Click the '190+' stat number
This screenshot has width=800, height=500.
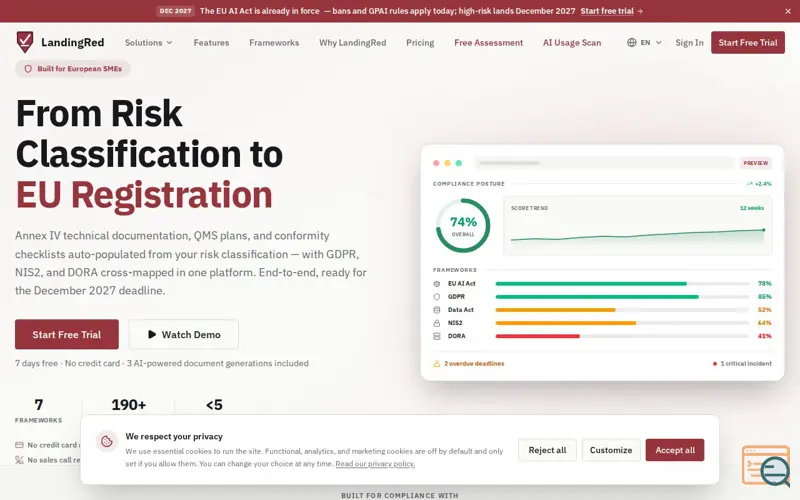point(129,405)
